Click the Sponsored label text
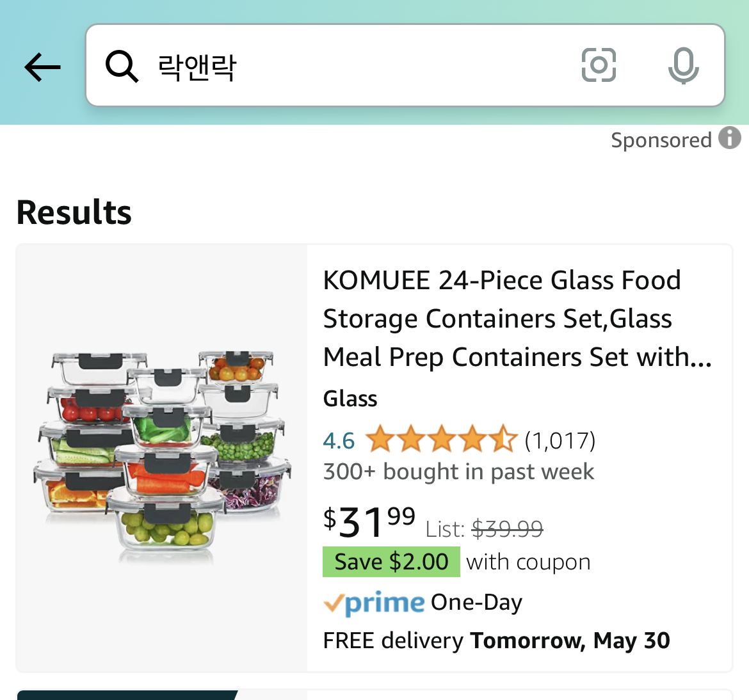 pyautogui.click(x=661, y=140)
